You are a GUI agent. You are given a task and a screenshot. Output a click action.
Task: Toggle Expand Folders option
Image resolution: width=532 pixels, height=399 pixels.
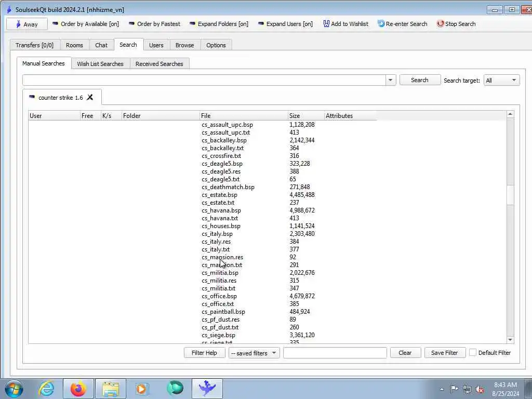tap(219, 24)
